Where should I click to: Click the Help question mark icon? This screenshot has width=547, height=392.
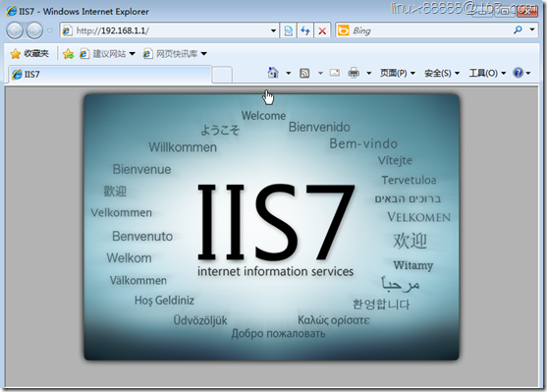(519, 73)
